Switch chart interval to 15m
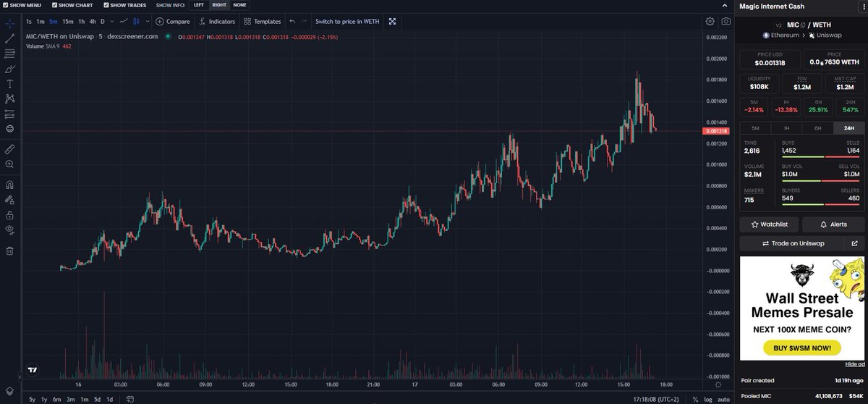This screenshot has height=404, width=868. [68, 22]
